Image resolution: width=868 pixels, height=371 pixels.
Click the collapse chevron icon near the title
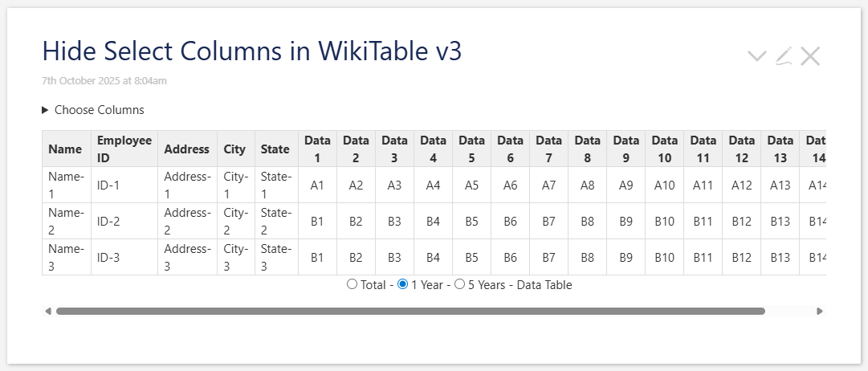756,55
